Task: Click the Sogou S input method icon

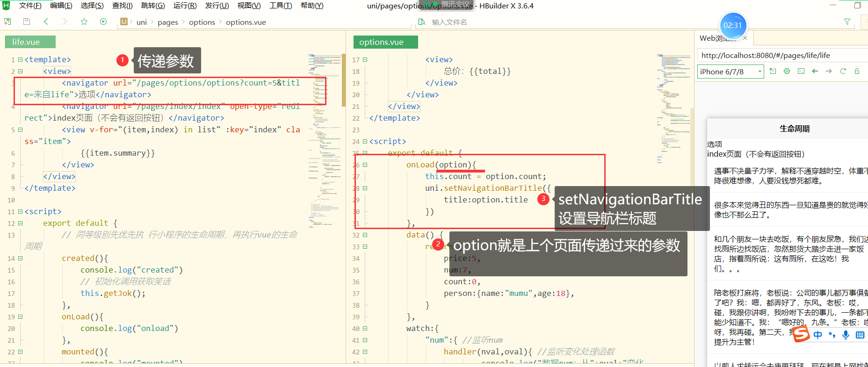Action: [801, 334]
